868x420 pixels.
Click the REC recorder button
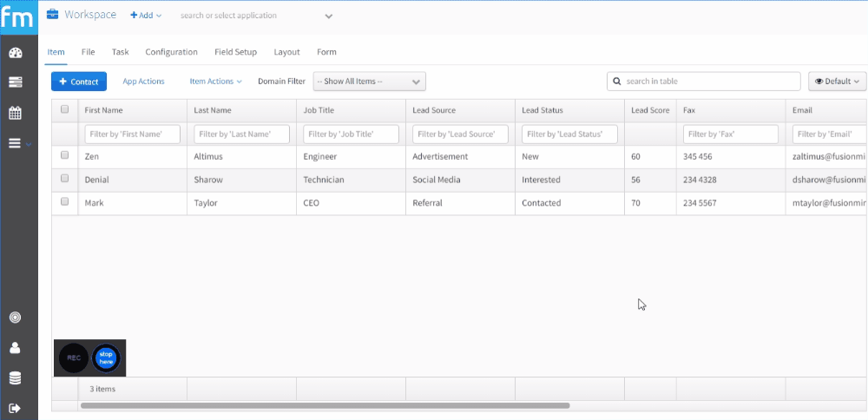(x=74, y=358)
